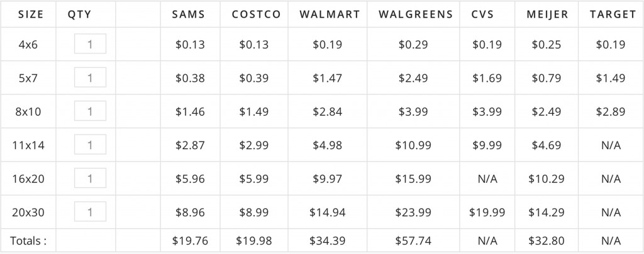Image resolution: width=644 pixels, height=254 pixels.
Task: Select the MEIJER column header
Action: click(x=548, y=14)
